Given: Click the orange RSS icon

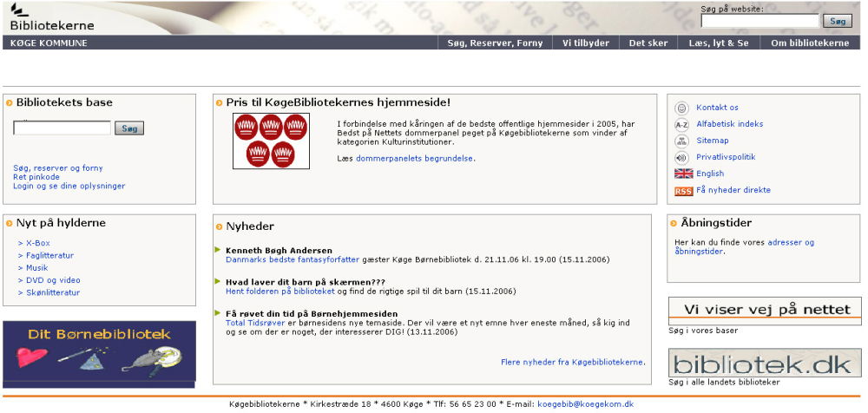Looking at the screenshot, I should coord(684,191).
